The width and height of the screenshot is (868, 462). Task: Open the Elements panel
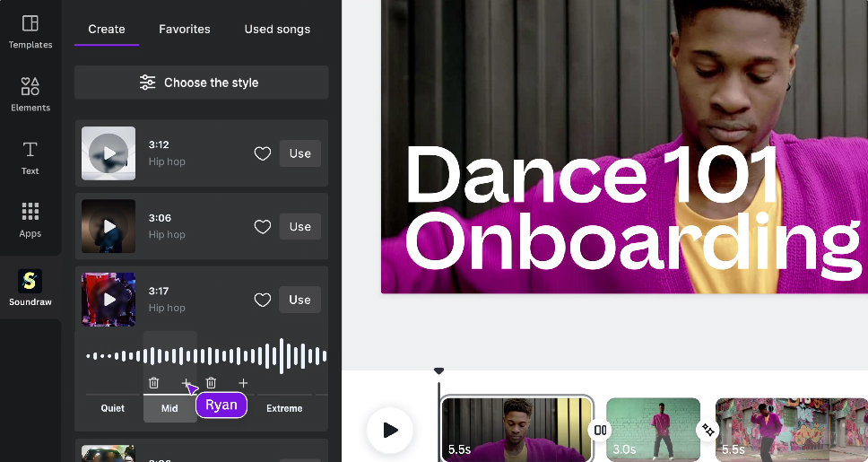coord(30,93)
